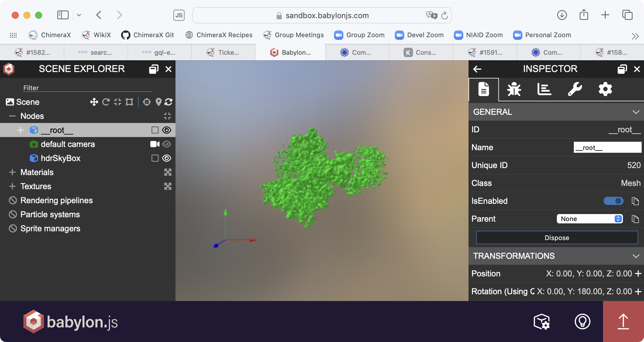Select the default camera node
Viewport: 644px width, 342px height.
click(68, 144)
